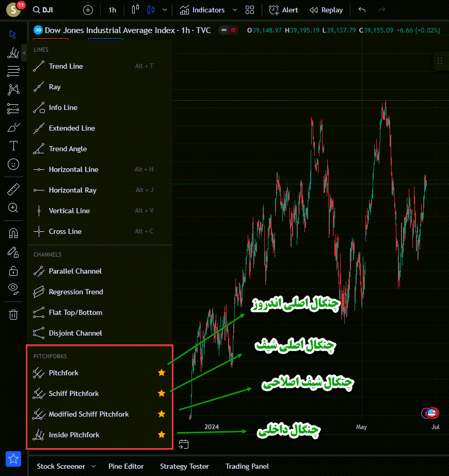Open the indicator templates grid icon
Viewport: 449px width, 476px height.
[250, 10]
